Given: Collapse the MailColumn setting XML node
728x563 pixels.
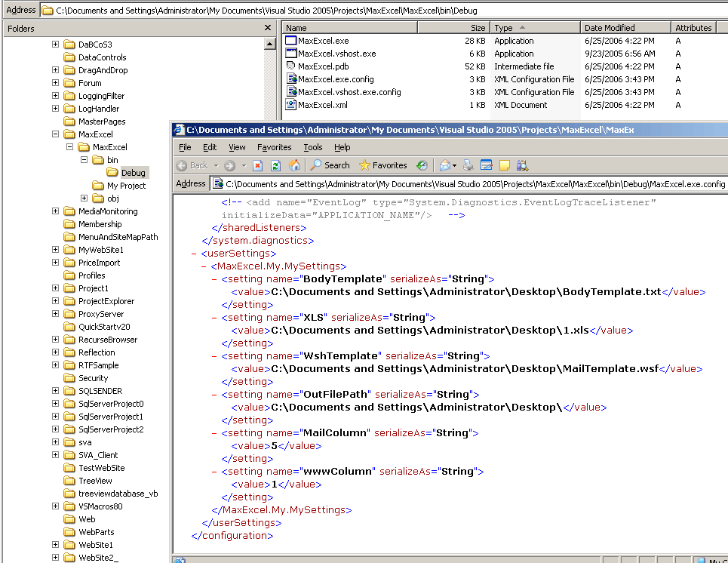Looking at the screenshot, I should coord(214,433).
